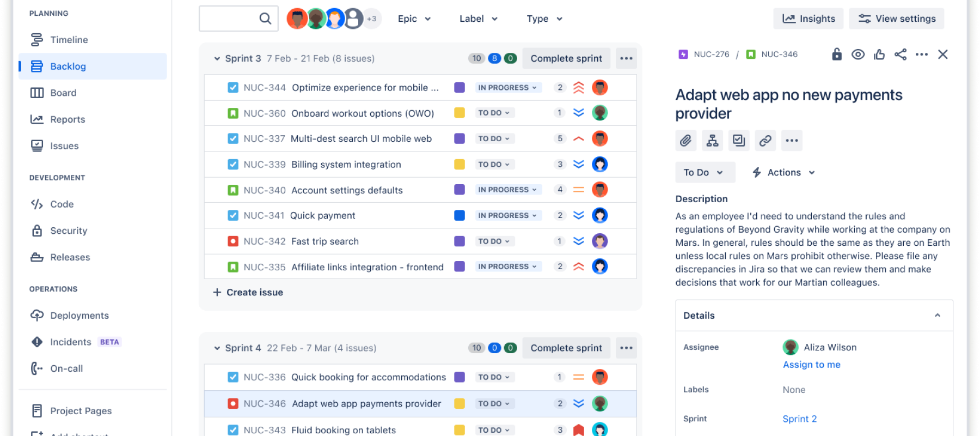Click the add child issue icon
The image size is (980, 436).
712,141
